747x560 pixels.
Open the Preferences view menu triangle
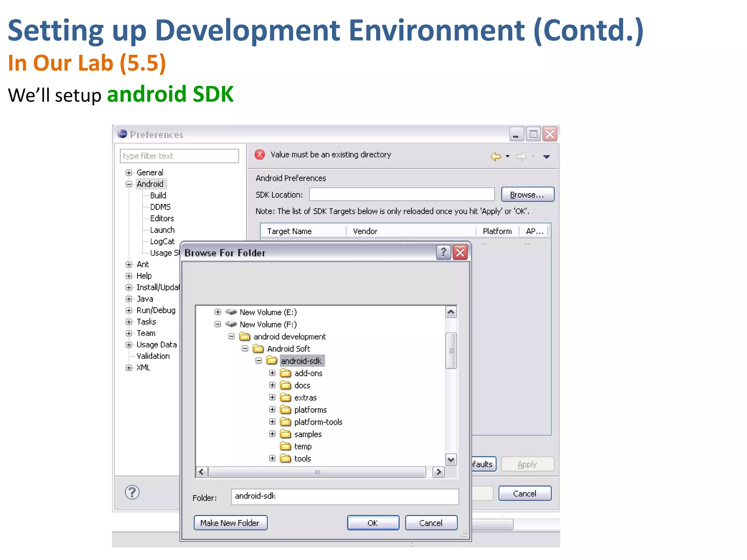pos(546,157)
